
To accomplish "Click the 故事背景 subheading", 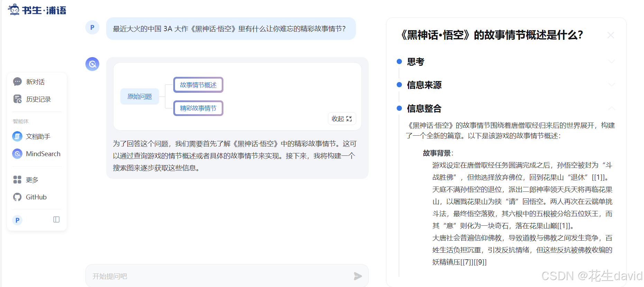I will click(438, 153).
